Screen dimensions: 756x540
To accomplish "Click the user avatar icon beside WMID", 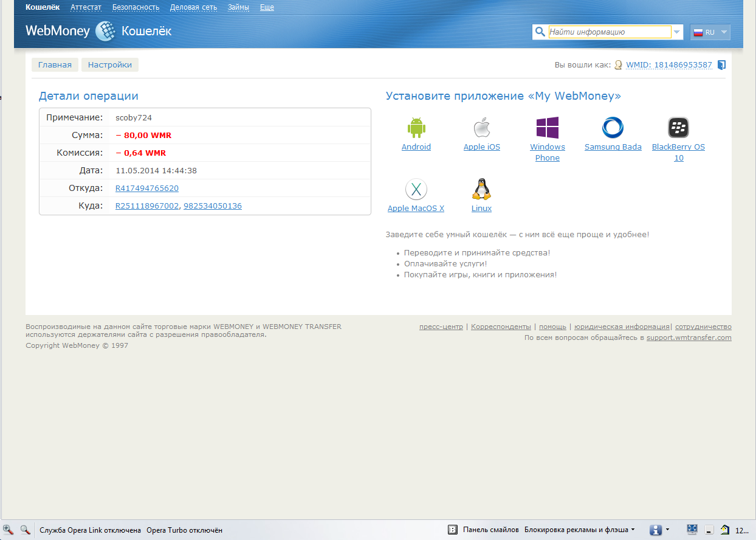I will 619,65.
